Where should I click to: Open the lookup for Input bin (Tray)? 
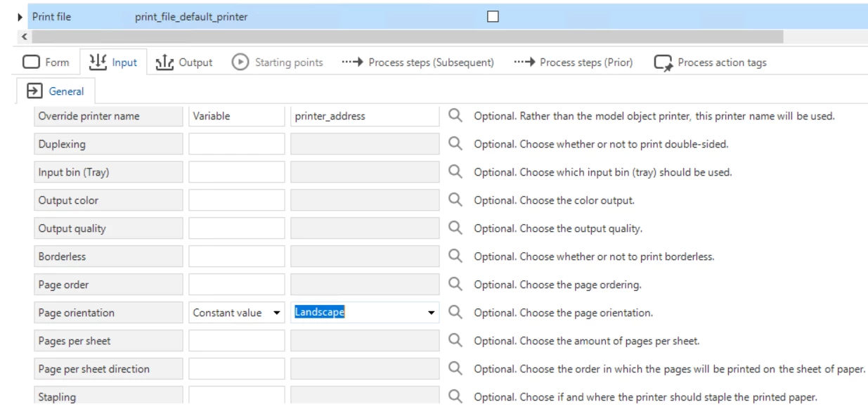455,172
